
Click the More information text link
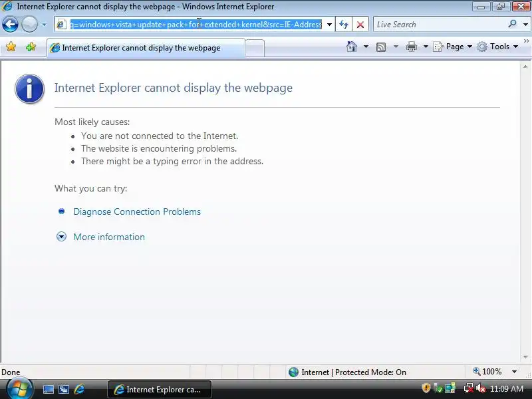pos(109,237)
